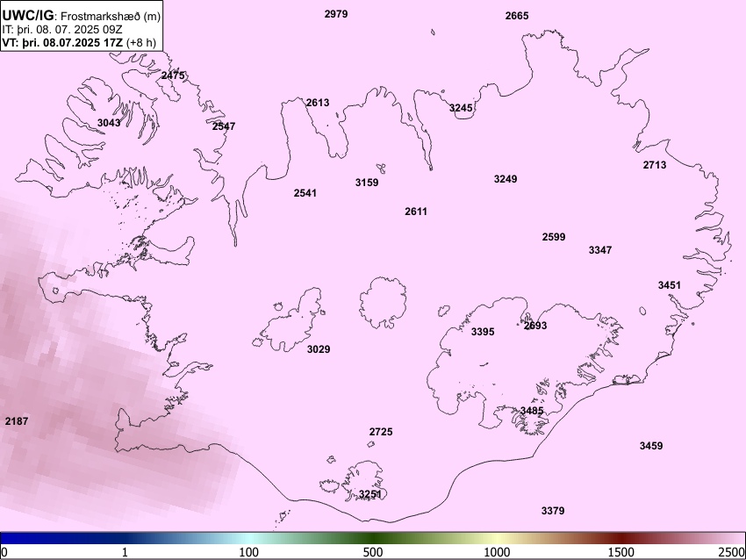Click the 1500 label on the color scale

click(622, 552)
